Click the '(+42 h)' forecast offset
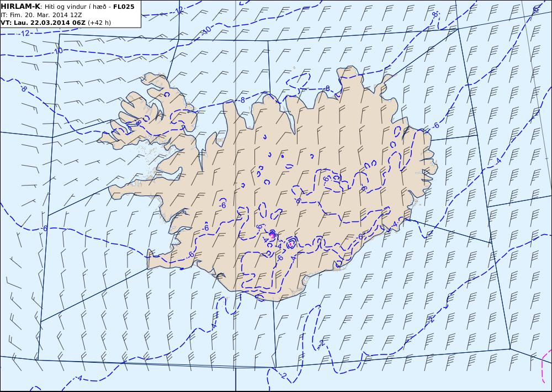552x392 pixels. [99, 23]
